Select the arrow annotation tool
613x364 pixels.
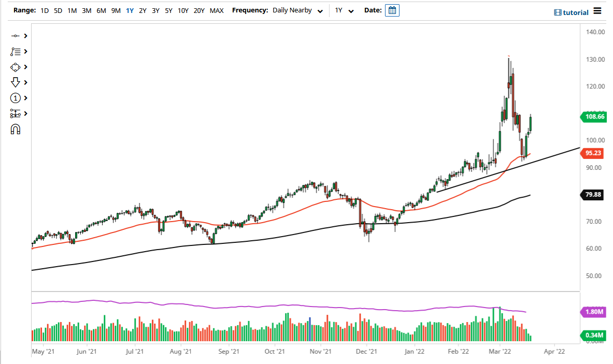pos(16,82)
